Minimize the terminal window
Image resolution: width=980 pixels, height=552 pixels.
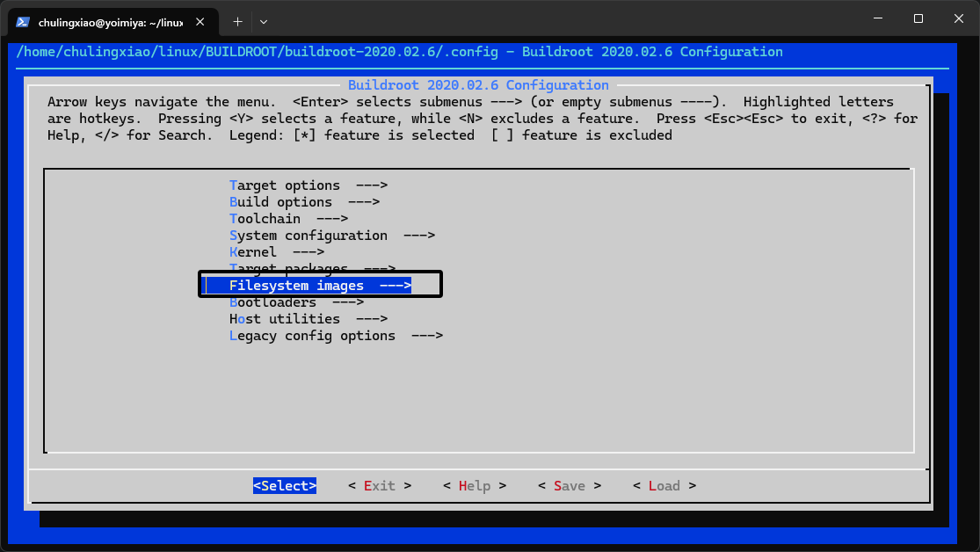(x=878, y=18)
